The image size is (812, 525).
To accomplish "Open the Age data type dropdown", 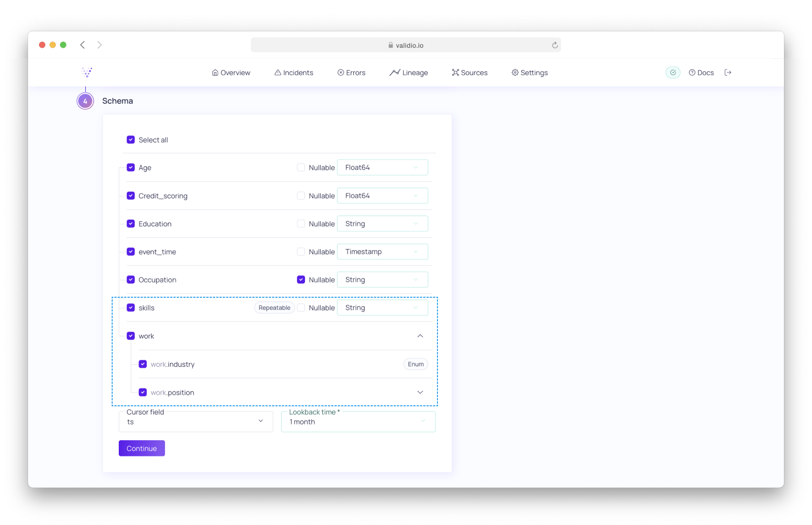I will point(383,167).
